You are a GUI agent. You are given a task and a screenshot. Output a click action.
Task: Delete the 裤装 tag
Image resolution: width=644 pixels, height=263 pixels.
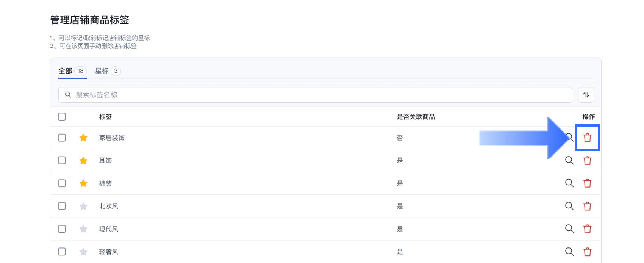(587, 183)
